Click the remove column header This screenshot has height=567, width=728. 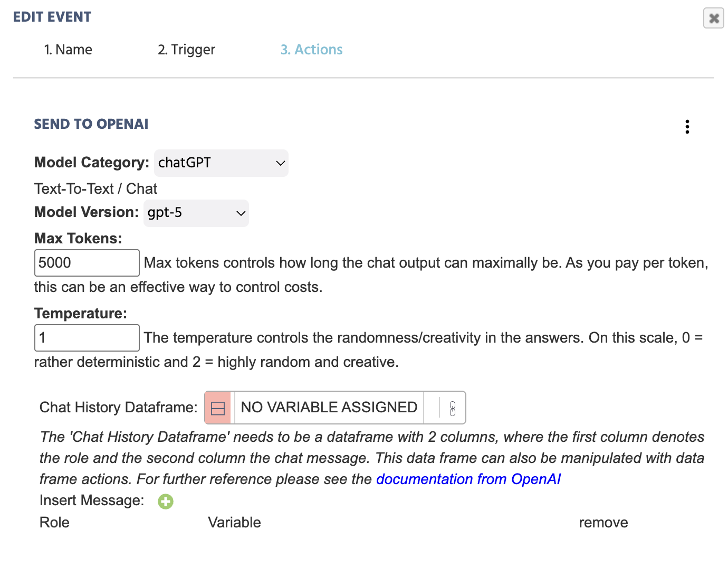pos(603,522)
